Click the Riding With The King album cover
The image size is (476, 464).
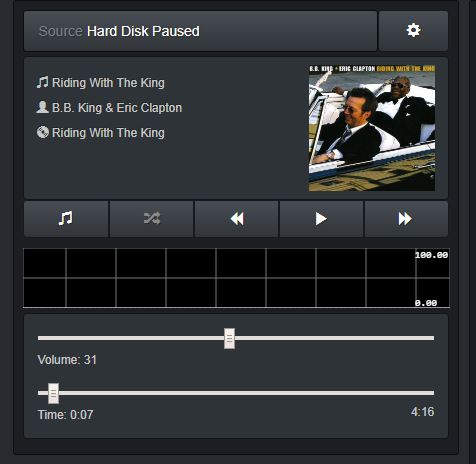pos(372,128)
